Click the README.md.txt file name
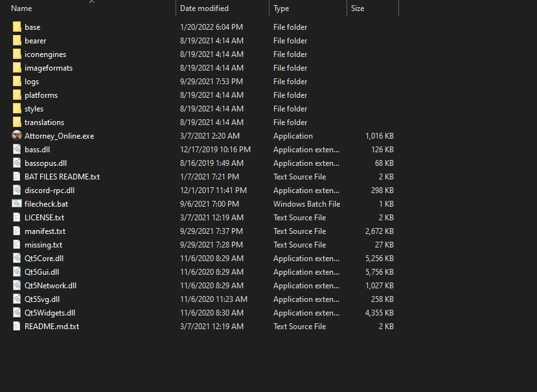The width and height of the screenshot is (537, 392). tap(52, 327)
